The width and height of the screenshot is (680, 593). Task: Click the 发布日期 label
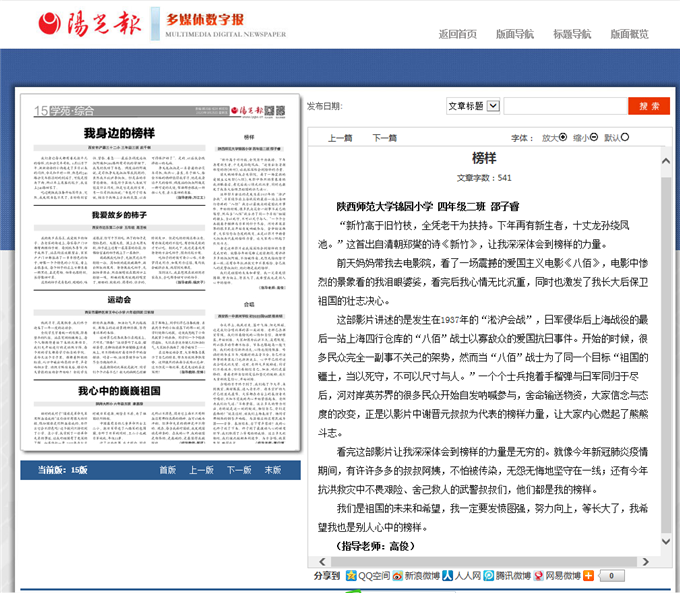324,106
